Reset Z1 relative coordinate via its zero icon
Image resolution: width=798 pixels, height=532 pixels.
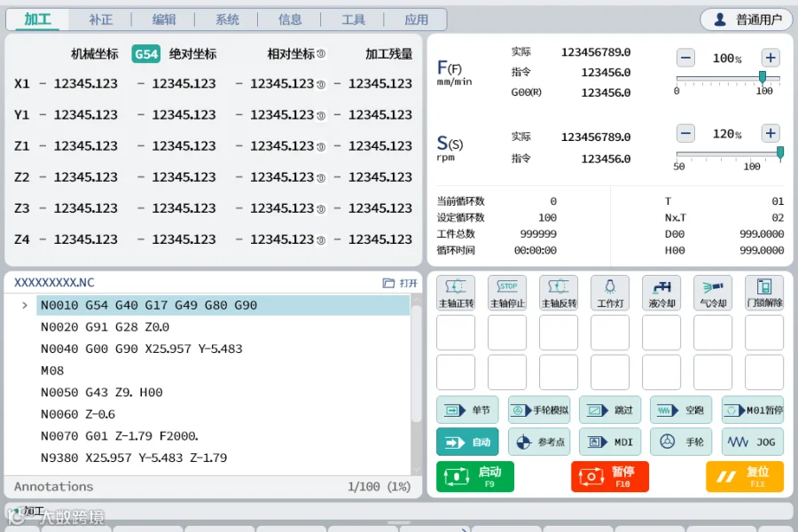click(321, 147)
